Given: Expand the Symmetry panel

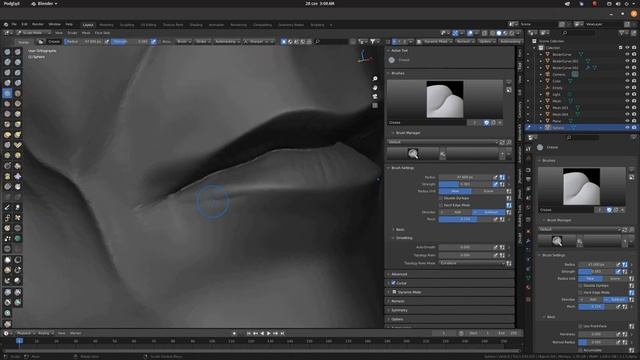Looking at the screenshot, I should pyautogui.click(x=399, y=310).
